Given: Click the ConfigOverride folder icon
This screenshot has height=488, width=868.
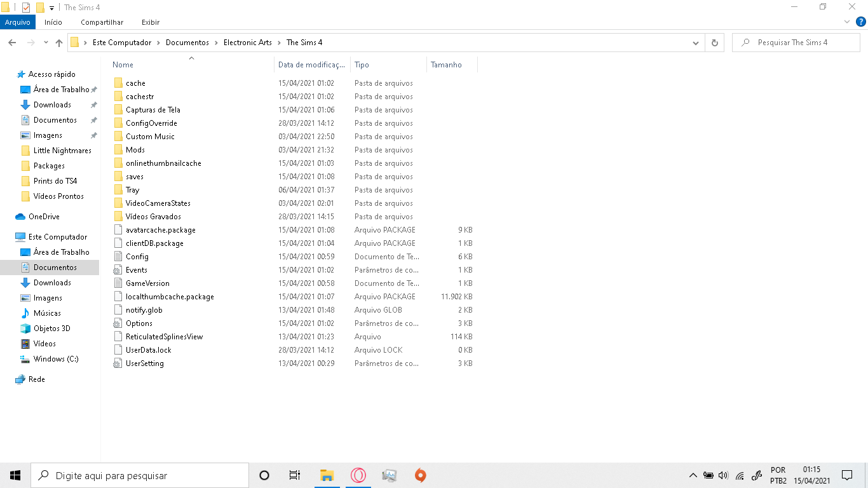Looking at the screenshot, I should tap(118, 123).
